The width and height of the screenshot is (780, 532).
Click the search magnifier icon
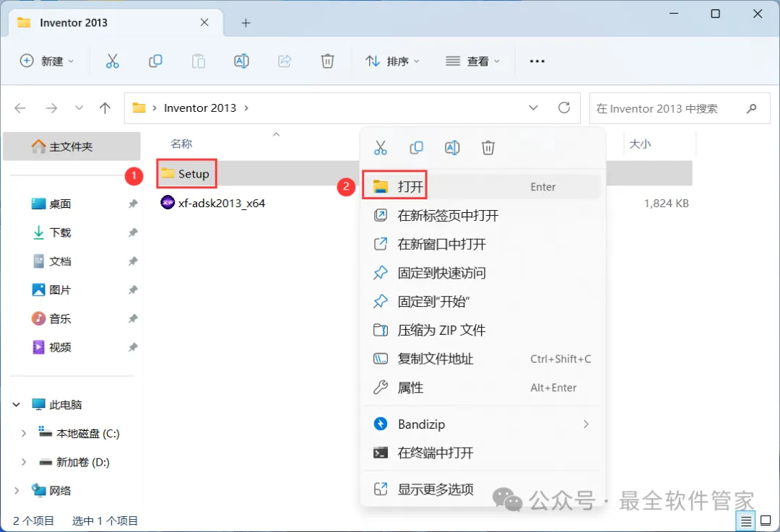(x=752, y=108)
